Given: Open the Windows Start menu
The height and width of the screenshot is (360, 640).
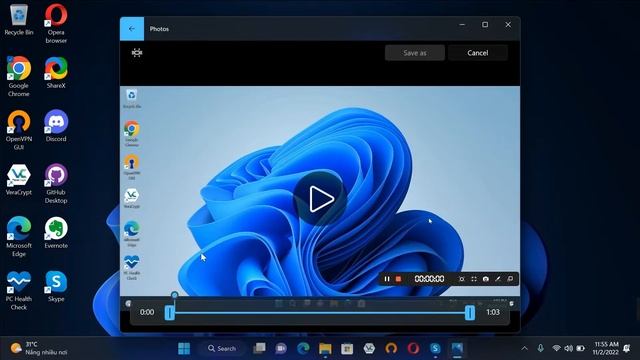Looking at the screenshot, I should pos(184,348).
